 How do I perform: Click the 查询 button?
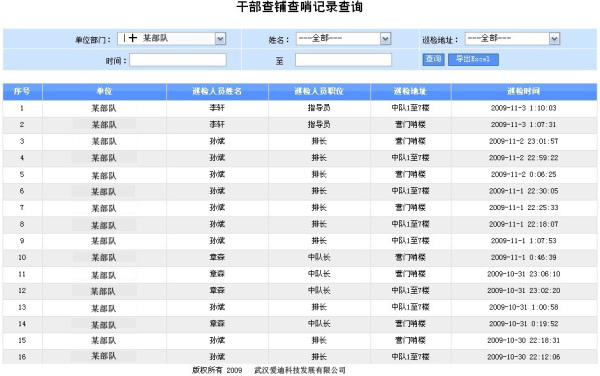pos(434,59)
